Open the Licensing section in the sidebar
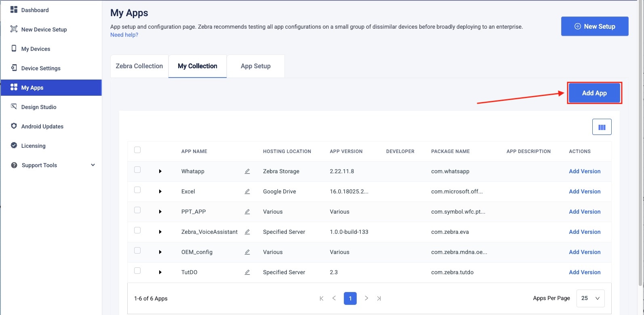Viewport: 644px width, 315px height. 33,146
